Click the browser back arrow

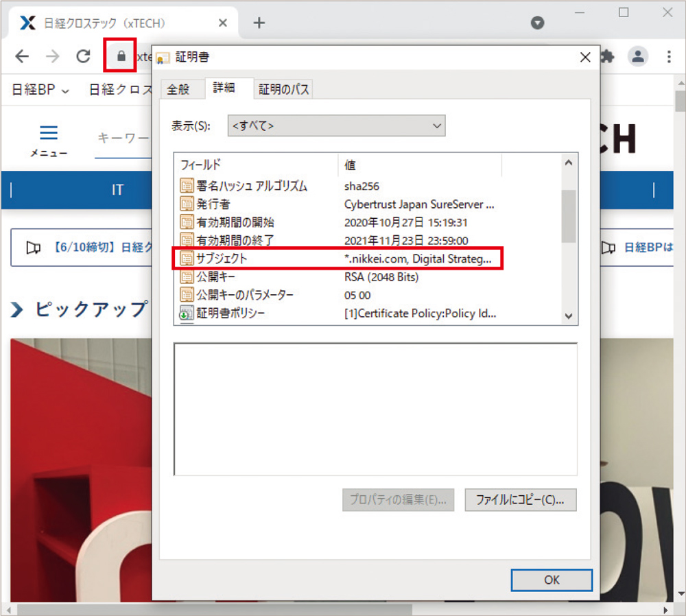[22, 56]
